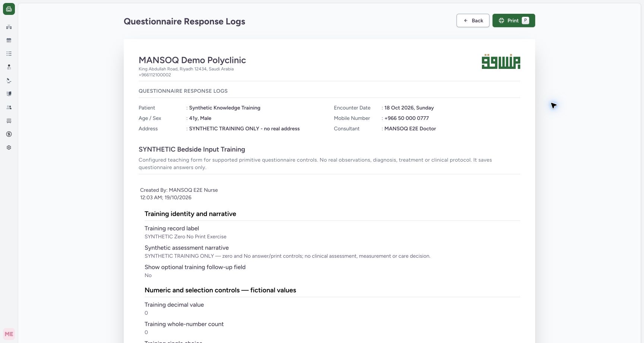644x343 pixels.
Task: Open the dollar billing sidebar icon
Action: pyautogui.click(x=9, y=134)
